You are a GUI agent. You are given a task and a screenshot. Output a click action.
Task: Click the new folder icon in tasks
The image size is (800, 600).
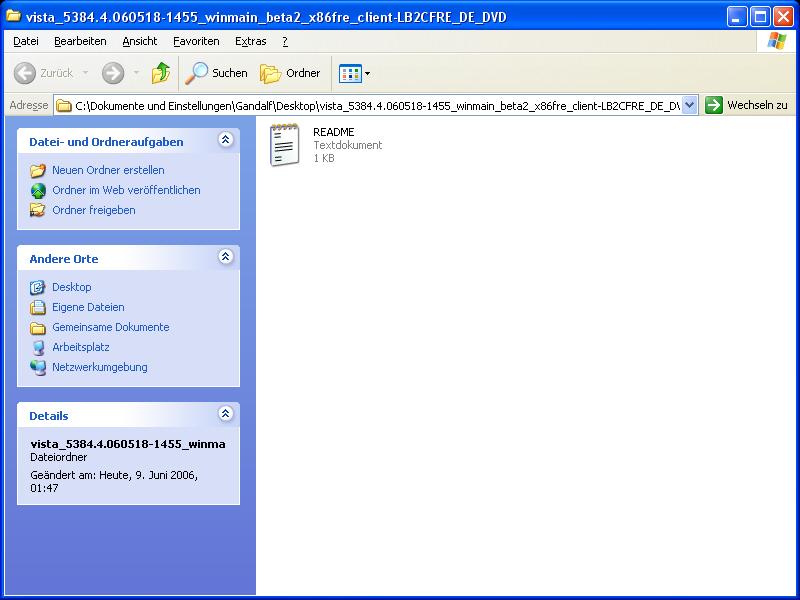tap(38, 170)
